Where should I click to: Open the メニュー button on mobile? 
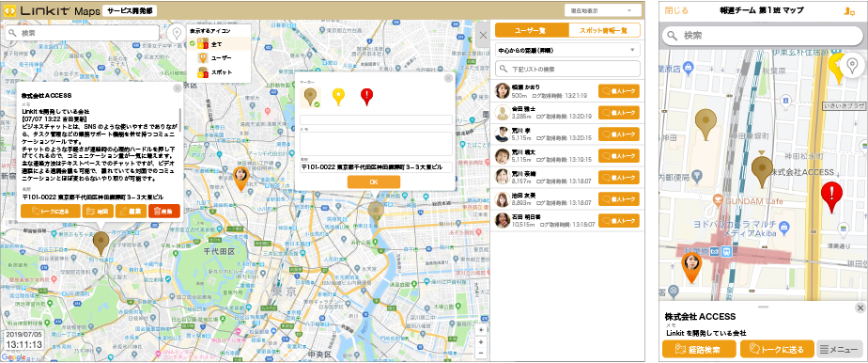(840, 349)
